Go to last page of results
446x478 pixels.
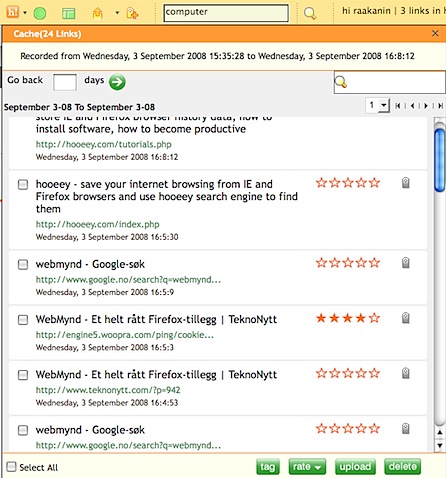click(x=440, y=106)
